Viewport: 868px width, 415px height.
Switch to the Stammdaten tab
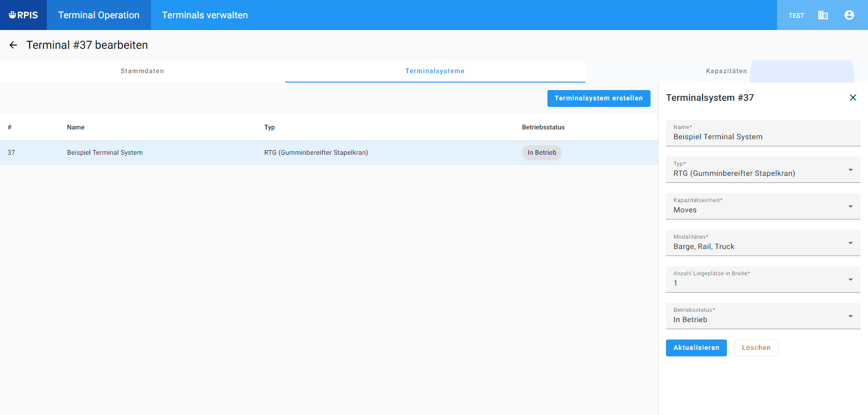pos(142,71)
